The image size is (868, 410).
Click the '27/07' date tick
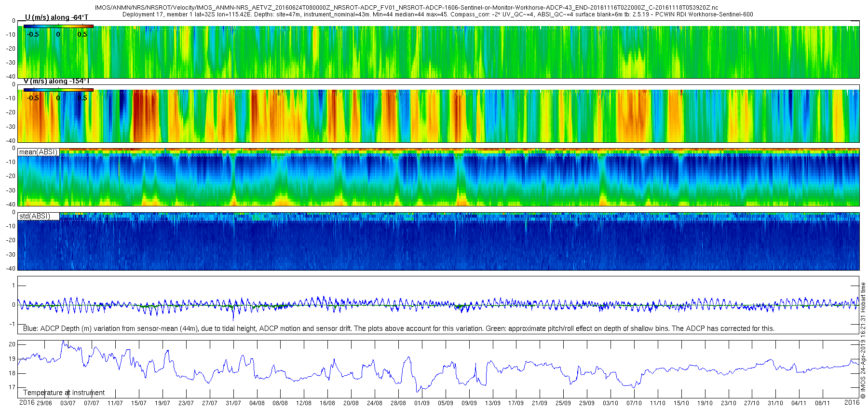tap(209, 403)
